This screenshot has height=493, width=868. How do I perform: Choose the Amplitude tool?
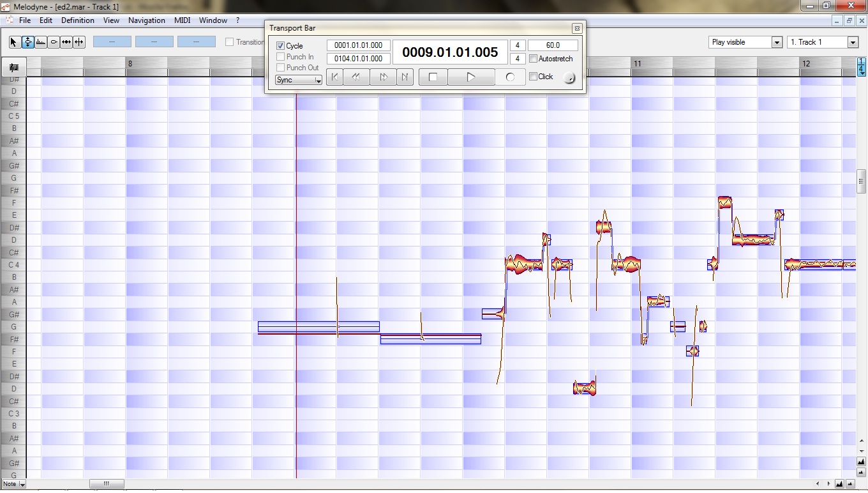click(x=54, y=42)
